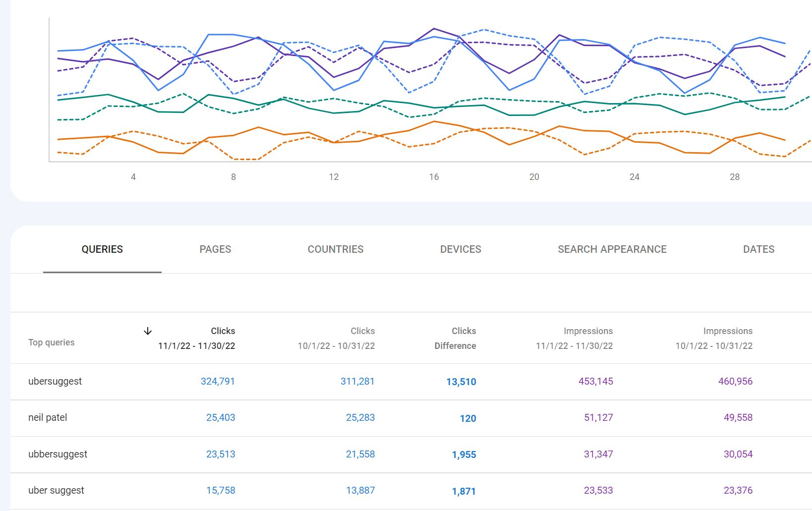Open the ubbersuggest query row
Screen dimensions: 812x511
click(x=58, y=454)
